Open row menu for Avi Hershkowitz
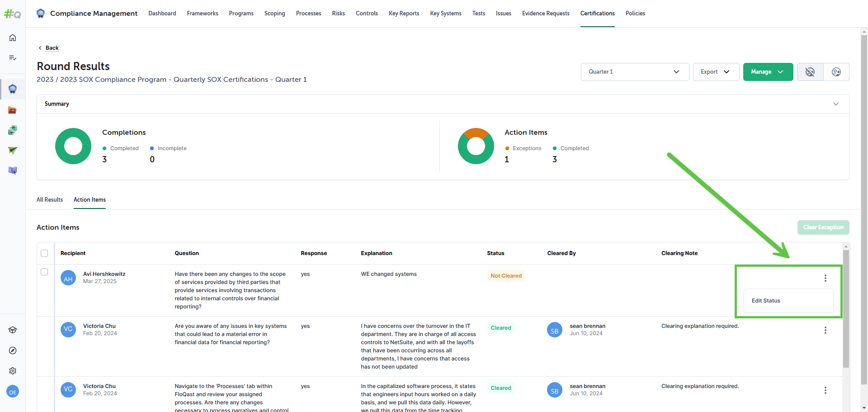Image resolution: width=868 pixels, height=412 pixels. pyautogui.click(x=826, y=278)
